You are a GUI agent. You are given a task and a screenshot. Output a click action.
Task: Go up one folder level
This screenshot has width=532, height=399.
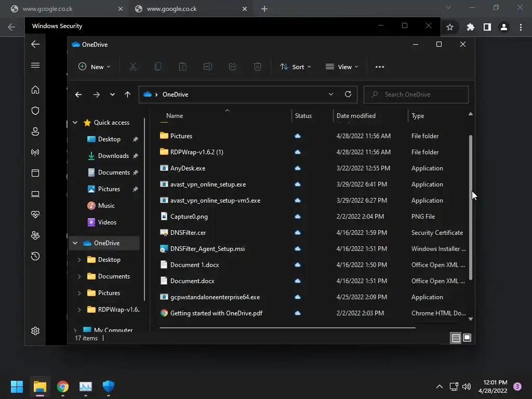[x=127, y=95]
